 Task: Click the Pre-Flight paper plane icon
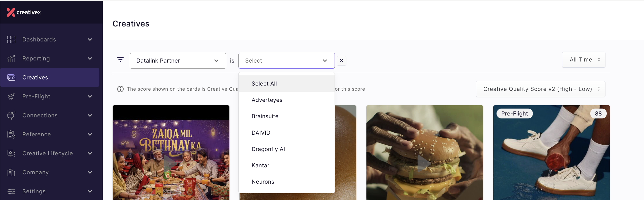pyautogui.click(x=11, y=97)
